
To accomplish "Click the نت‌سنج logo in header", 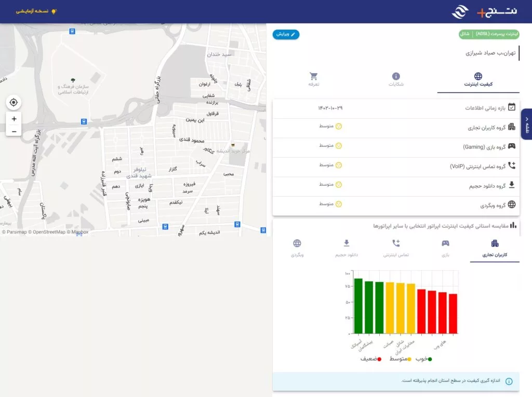I will pos(485,11).
